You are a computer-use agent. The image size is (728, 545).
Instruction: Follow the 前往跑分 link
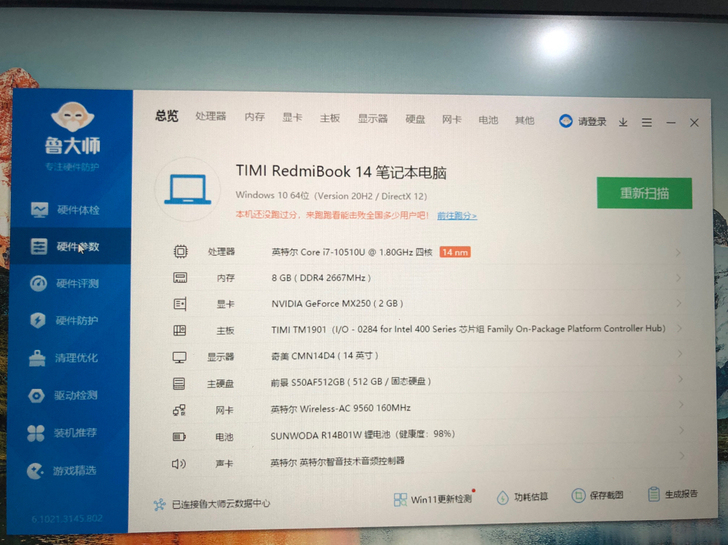coord(457,216)
